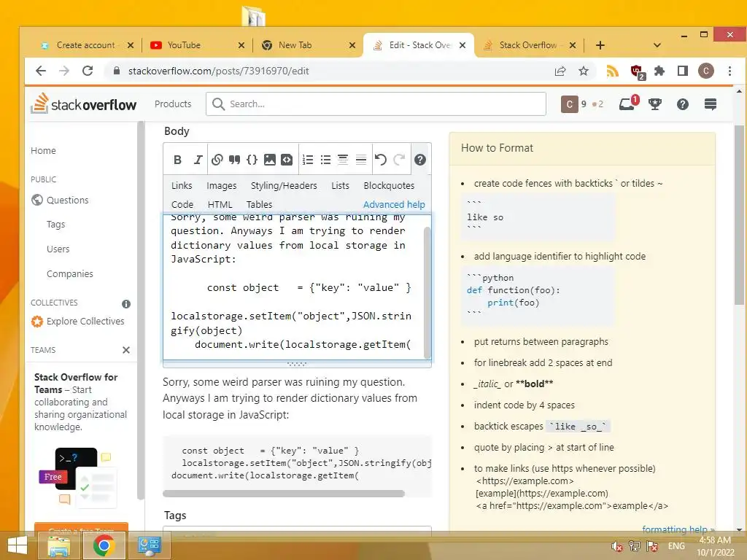Go to Home in the sidebar
The image size is (747, 560).
coord(43,150)
